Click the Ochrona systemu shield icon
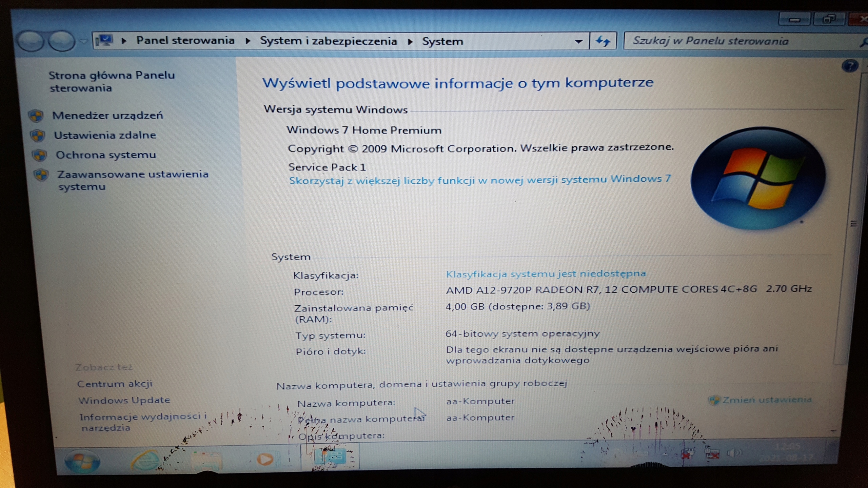868x488 pixels. 39,156
